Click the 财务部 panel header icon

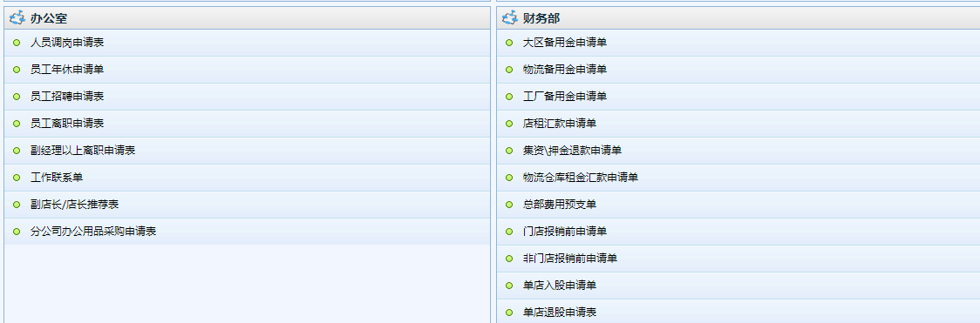click(510, 18)
